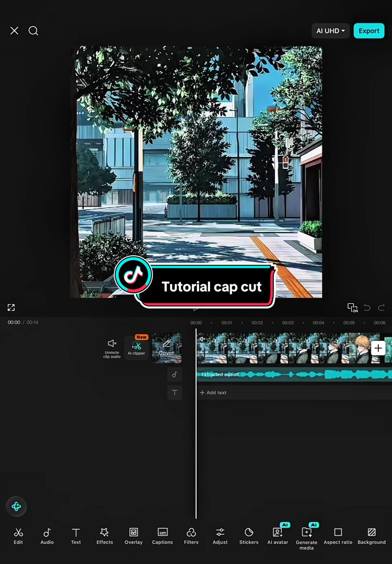The width and height of the screenshot is (392, 564).
Task: Enter fullscreen preview mode
Action: pyautogui.click(x=11, y=308)
